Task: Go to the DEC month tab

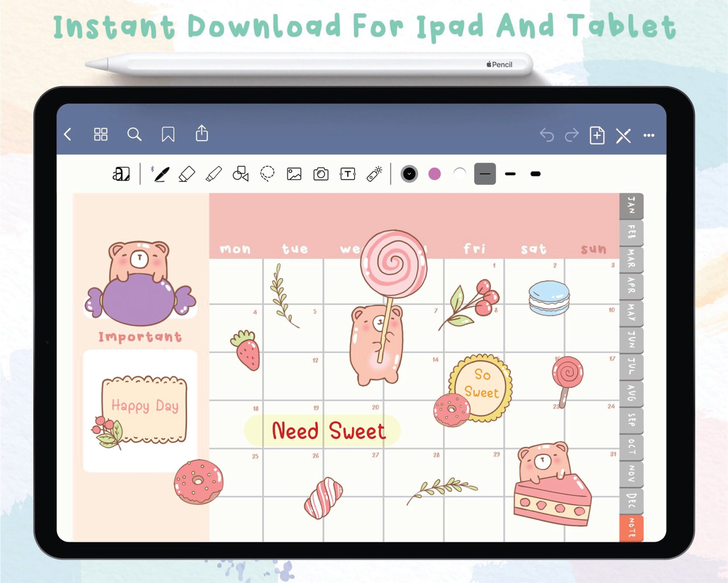Action: pyautogui.click(x=631, y=501)
